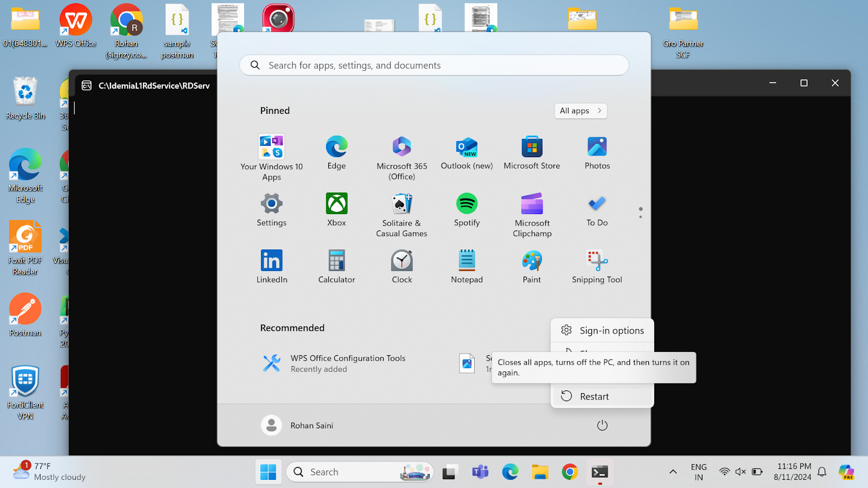Select Postman desktop shortcut
The width and height of the screenshot is (868, 488).
(x=25, y=315)
